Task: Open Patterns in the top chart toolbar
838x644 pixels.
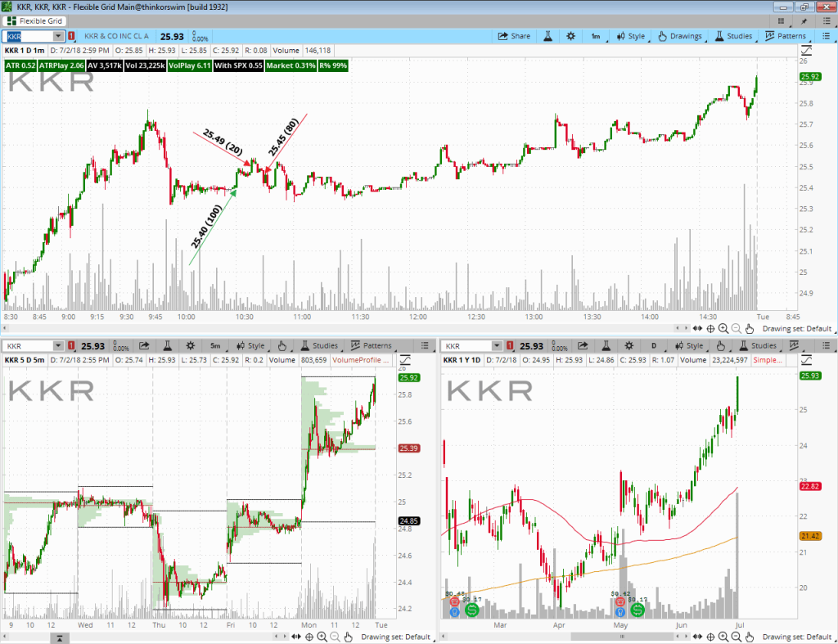Action: point(785,36)
